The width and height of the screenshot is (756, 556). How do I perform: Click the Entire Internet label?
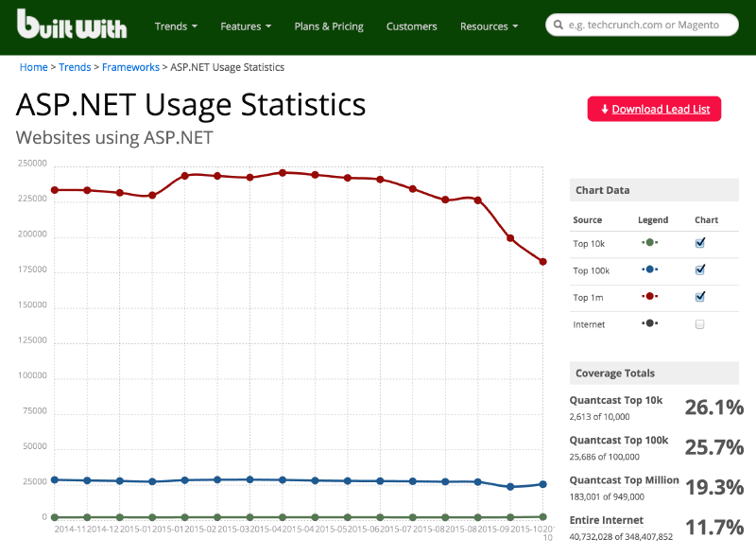pos(606,520)
